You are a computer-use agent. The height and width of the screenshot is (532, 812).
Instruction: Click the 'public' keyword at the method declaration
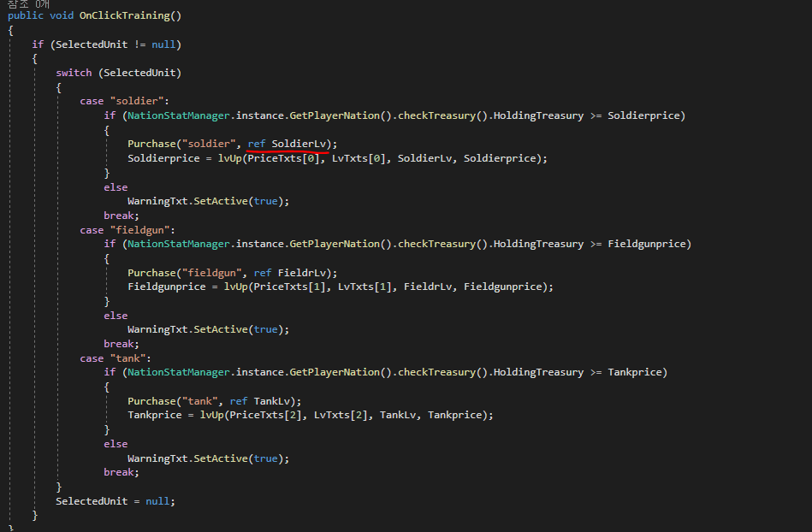click(x=26, y=15)
